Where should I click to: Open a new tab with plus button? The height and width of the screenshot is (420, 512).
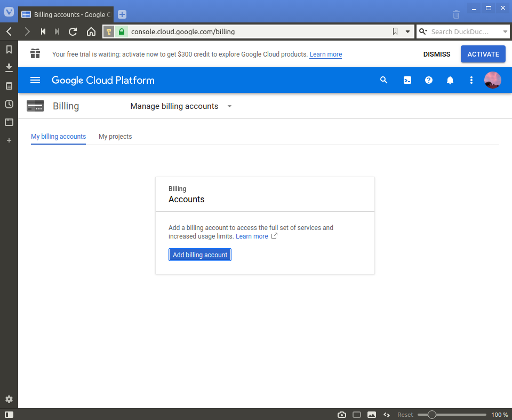(x=122, y=14)
